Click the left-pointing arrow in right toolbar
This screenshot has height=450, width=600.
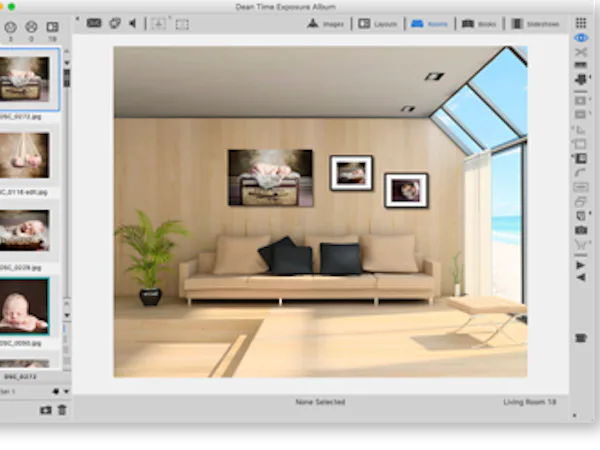point(580,277)
